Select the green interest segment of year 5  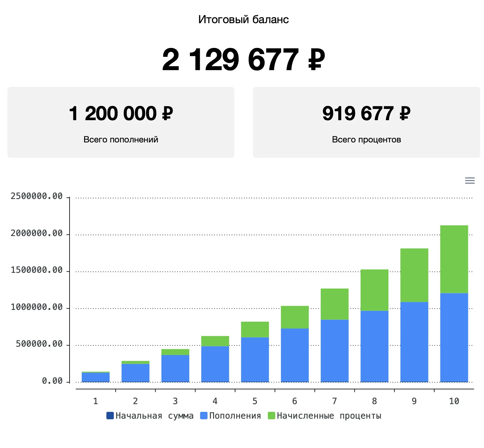pyautogui.click(x=255, y=329)
